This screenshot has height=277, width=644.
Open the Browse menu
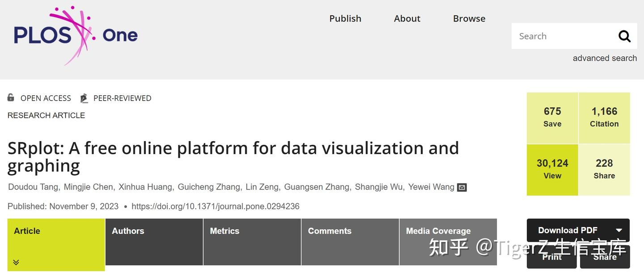(x=469, y=18)
